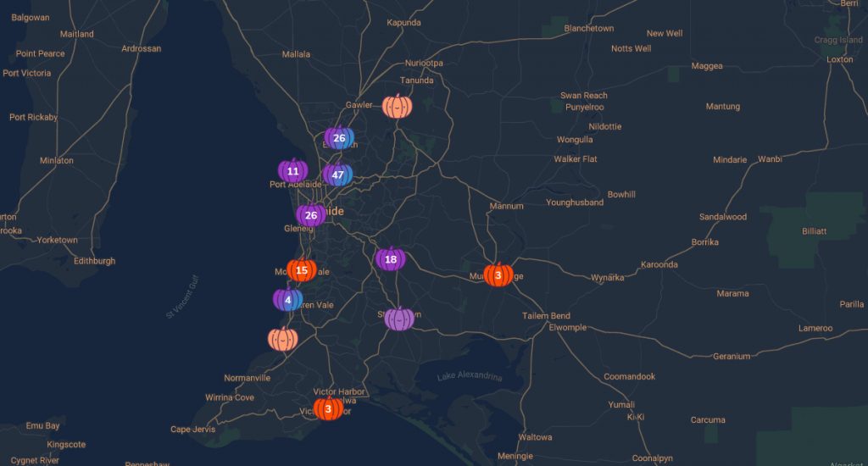Click the pumpkin cluster labeled 4
868x466 pixels.
(x=288, y=299)
